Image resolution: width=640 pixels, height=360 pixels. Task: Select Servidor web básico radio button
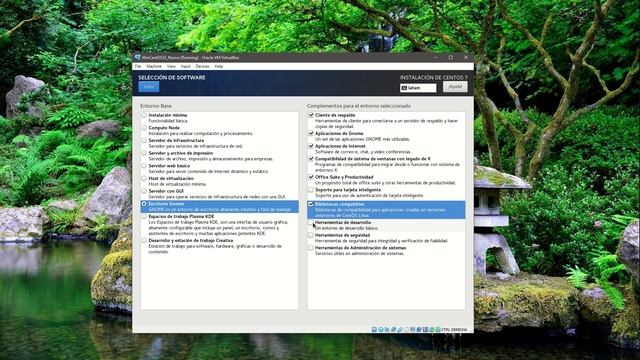click(144, 166)
